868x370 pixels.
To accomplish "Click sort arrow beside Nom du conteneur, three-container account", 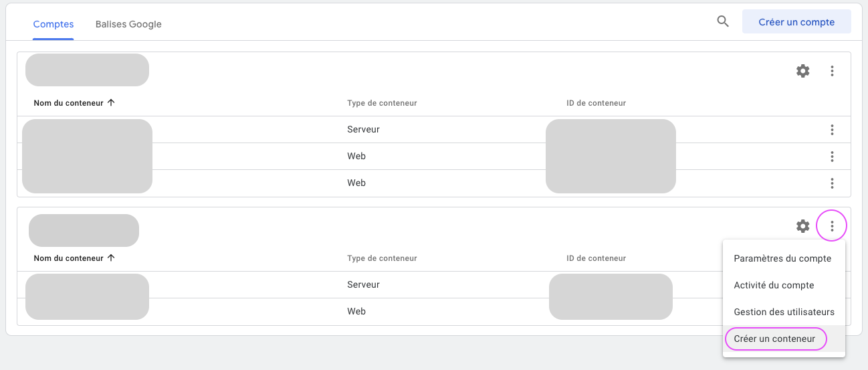I will [x=111, y=102].
